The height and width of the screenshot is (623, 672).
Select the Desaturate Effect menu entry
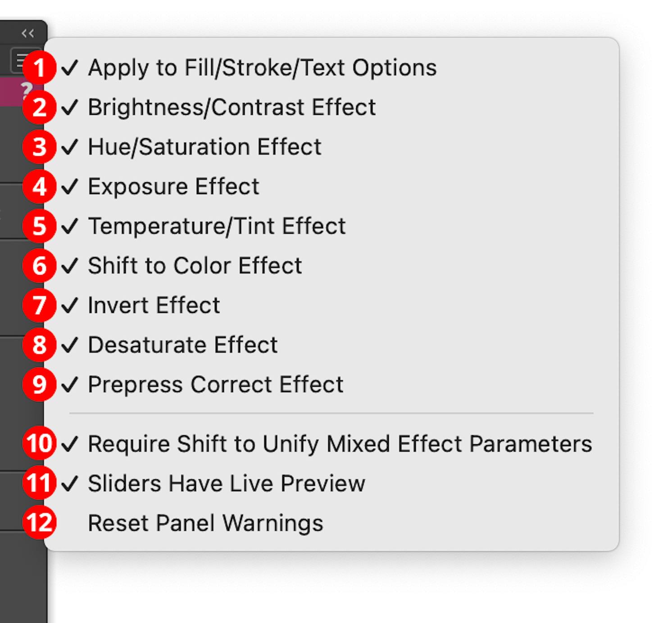(x=183, y=345)
